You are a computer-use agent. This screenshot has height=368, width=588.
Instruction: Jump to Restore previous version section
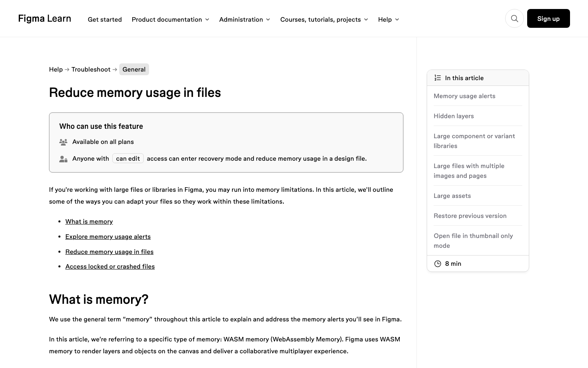point(470,216)
